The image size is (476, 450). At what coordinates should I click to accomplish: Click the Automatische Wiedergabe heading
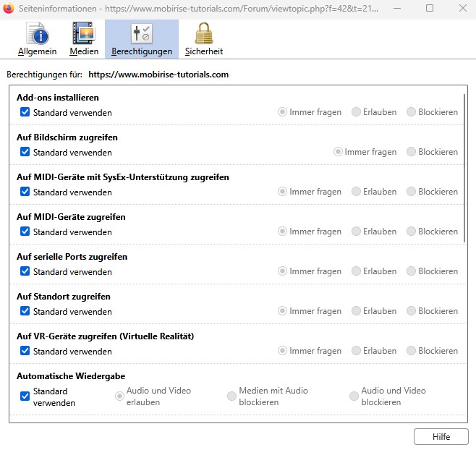[71, 376]
